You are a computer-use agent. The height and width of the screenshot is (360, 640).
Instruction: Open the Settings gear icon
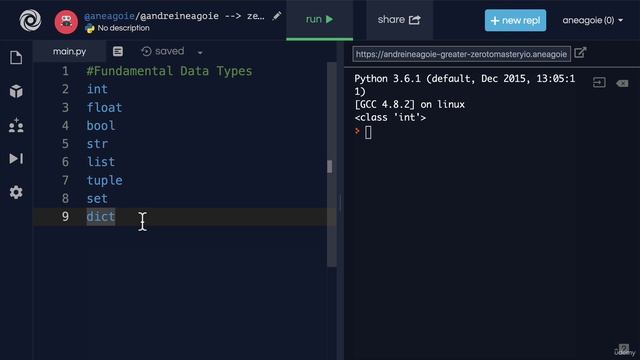[x=16, y=192]
